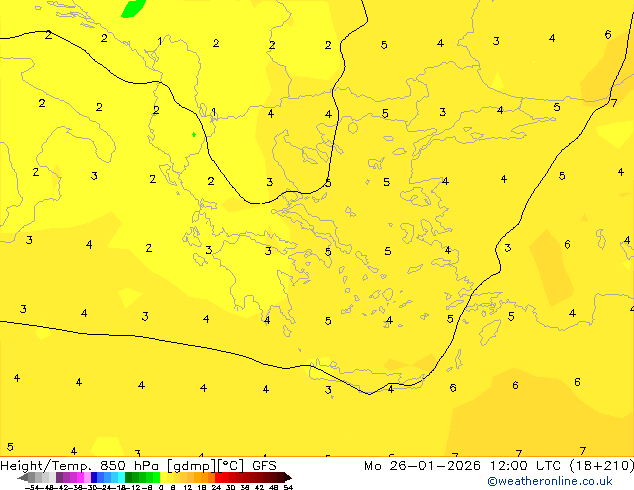Click the '-54' label at legend's left end
This screenshot has width=634, height=490.
tap(32, 487)
